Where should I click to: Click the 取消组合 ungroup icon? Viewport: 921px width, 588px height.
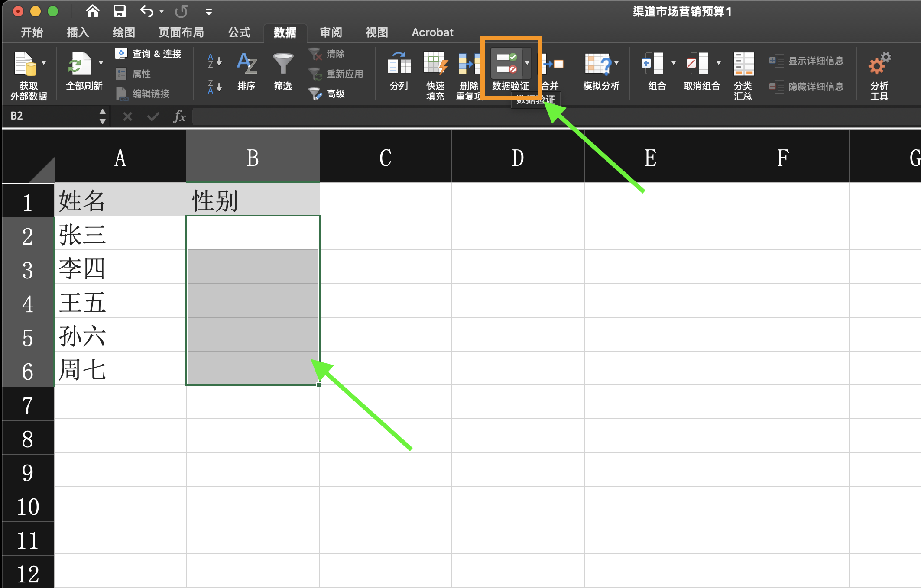pos(697,64)
